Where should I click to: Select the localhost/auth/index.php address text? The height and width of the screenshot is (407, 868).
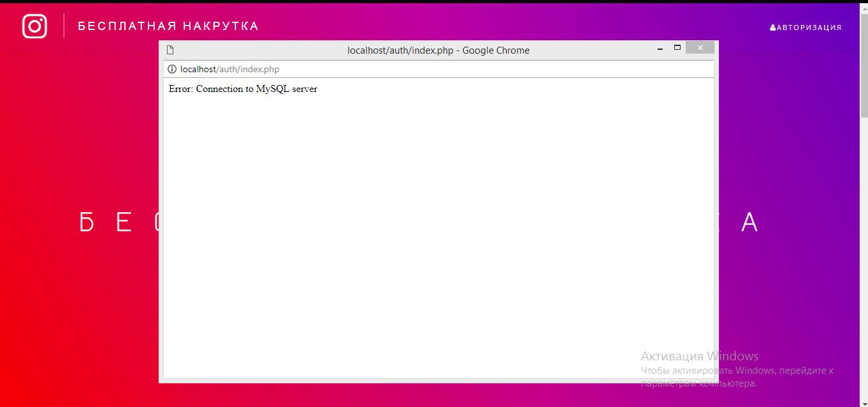point(230,69)
